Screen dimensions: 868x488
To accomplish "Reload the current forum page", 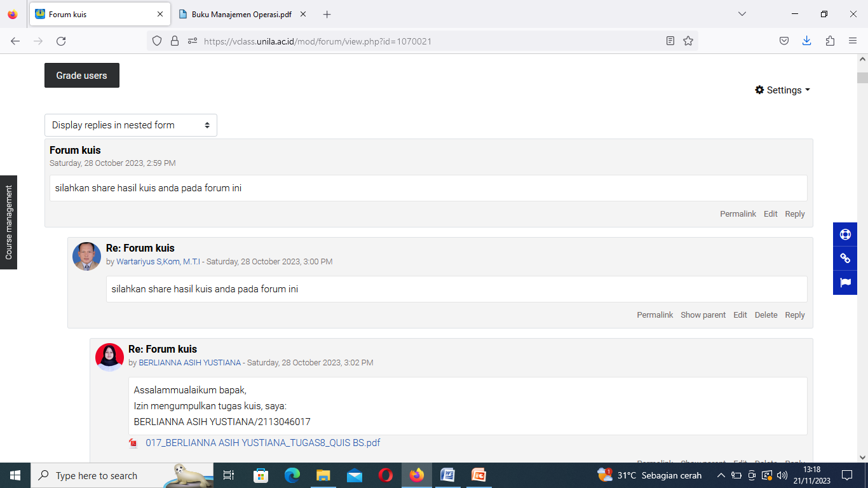I will point(61,41).
